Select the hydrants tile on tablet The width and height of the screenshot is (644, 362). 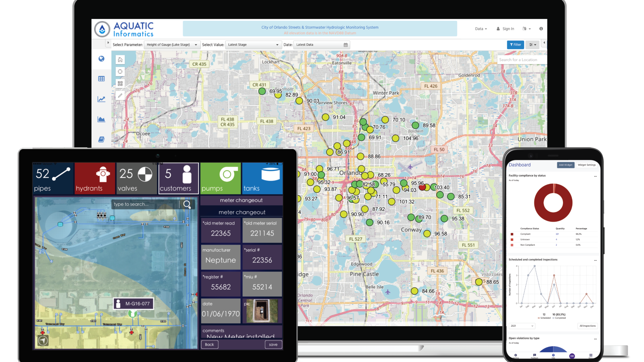(95, 178)
